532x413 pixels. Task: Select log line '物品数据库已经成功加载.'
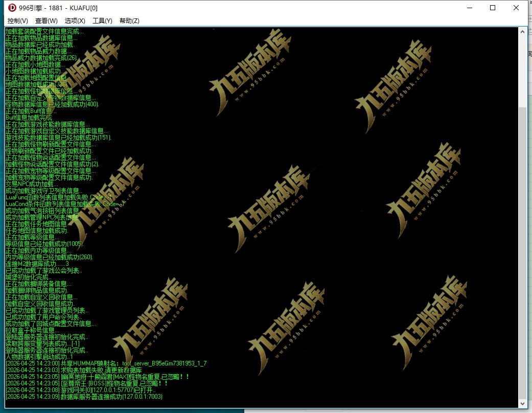point(40,44)
